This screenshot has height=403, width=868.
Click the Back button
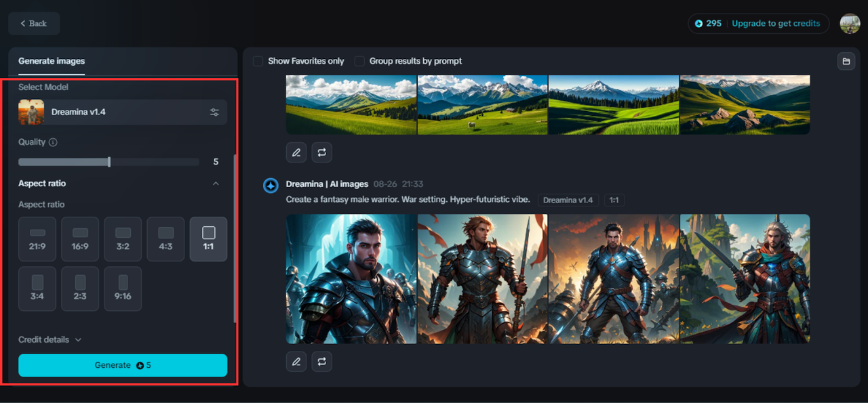(x=34, y=24)
